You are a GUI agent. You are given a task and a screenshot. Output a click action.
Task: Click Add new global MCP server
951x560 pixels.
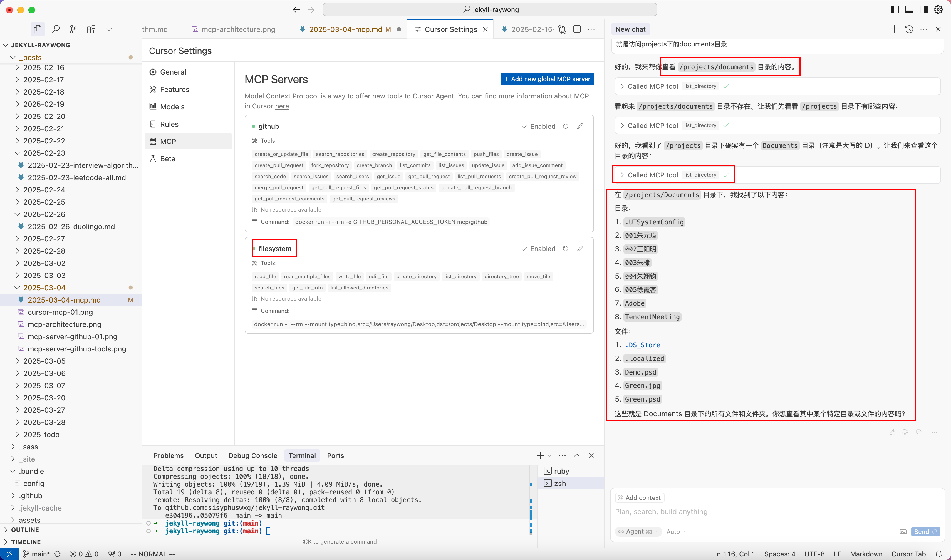(547, 79)
